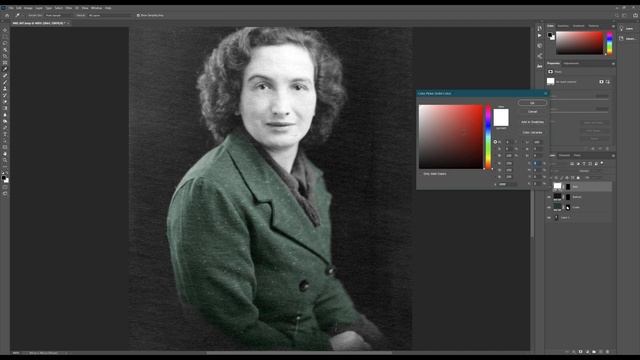Select the Spot Healing Brush tool

click(5, 76)
